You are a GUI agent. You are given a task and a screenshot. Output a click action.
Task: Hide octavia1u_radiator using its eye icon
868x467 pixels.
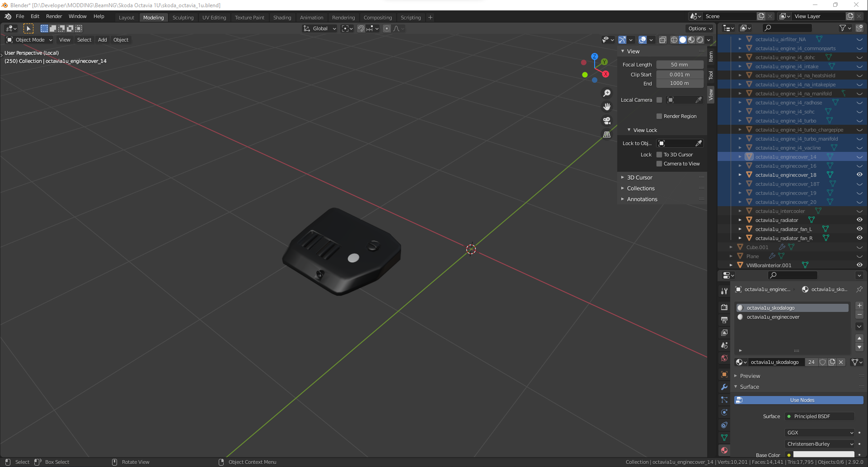pos(859,220)
